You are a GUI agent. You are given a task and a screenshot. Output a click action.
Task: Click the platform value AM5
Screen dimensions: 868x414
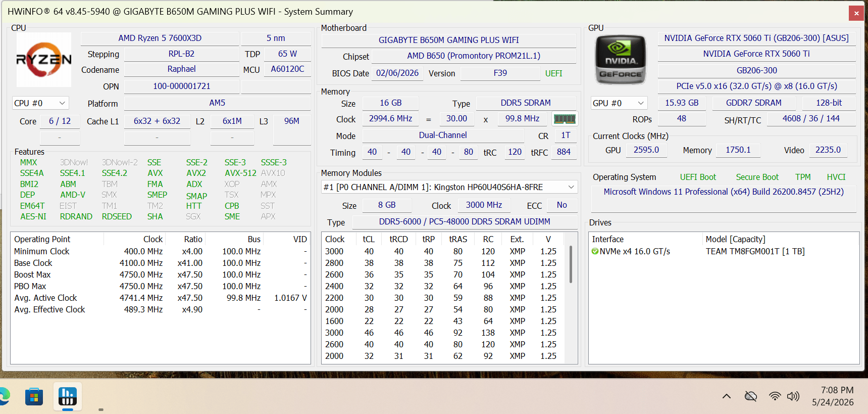[x=217, y=103]
